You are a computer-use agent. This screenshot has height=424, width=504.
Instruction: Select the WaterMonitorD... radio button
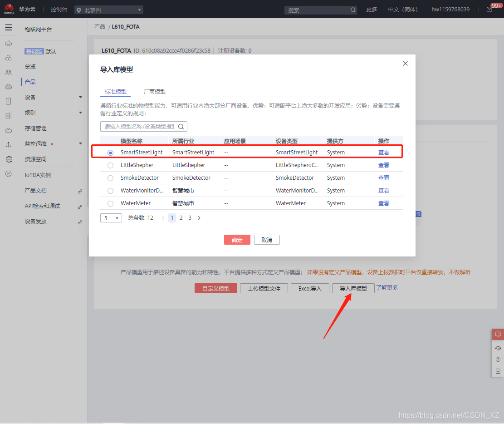click(110, 191)
